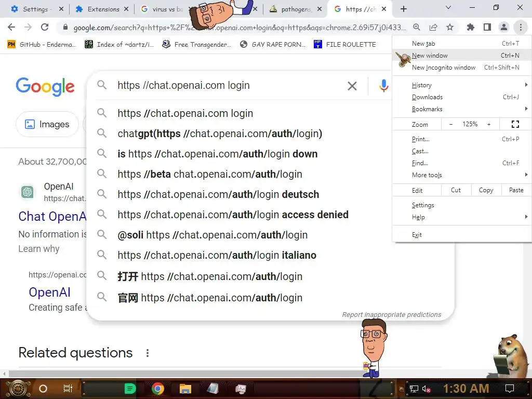This screenshot has width=532, height=399.
Task: Click the Images filter chip
Action: [47, 124]
